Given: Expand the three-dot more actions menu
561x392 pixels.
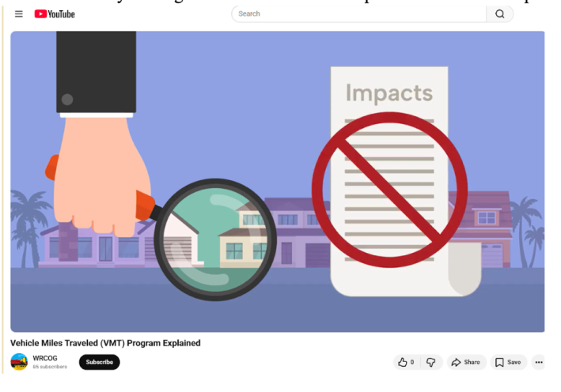Looking at the screenshot, I should click(539, 362).
